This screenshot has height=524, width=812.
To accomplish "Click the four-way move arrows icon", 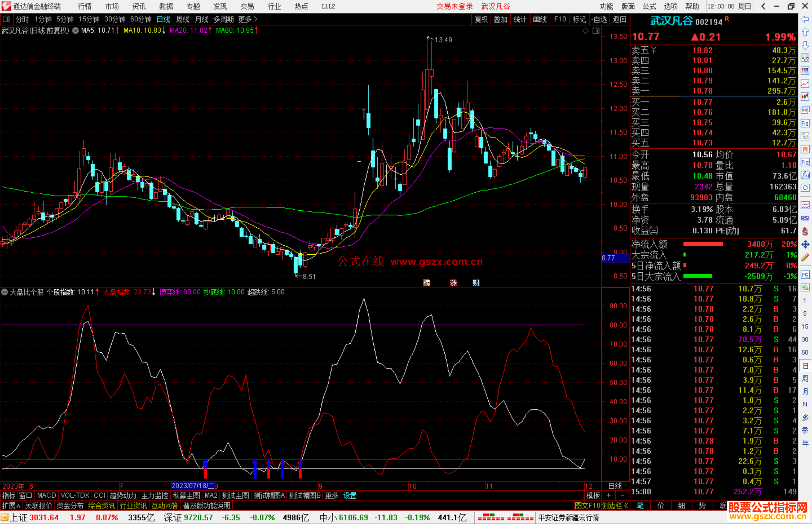I will (805, 245).
